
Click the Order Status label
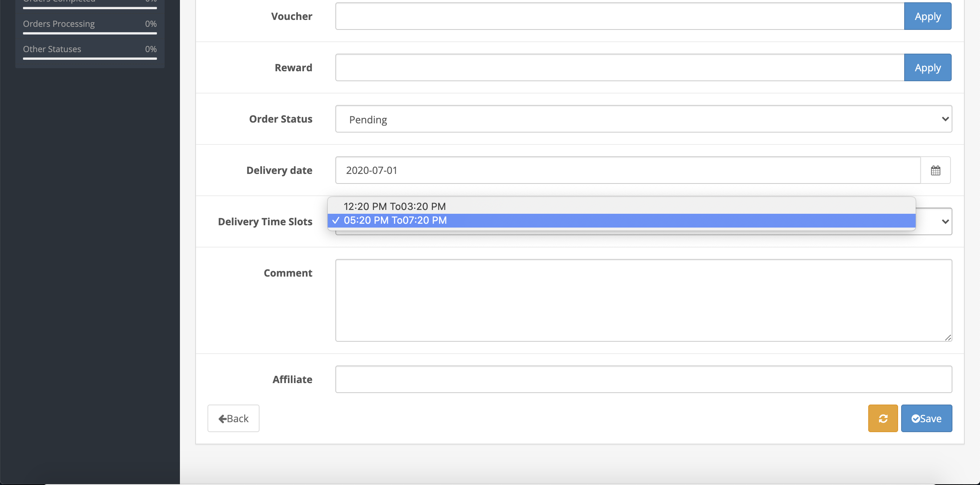click(x=281, y=119)
